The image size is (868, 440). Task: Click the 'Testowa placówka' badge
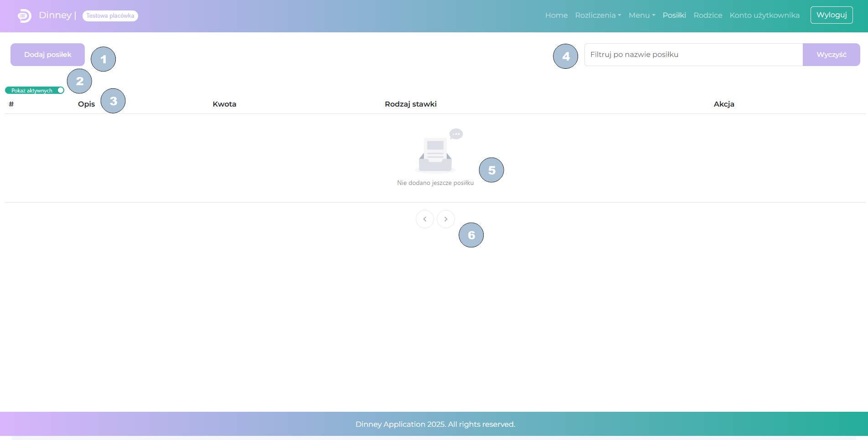pos(110,16)
